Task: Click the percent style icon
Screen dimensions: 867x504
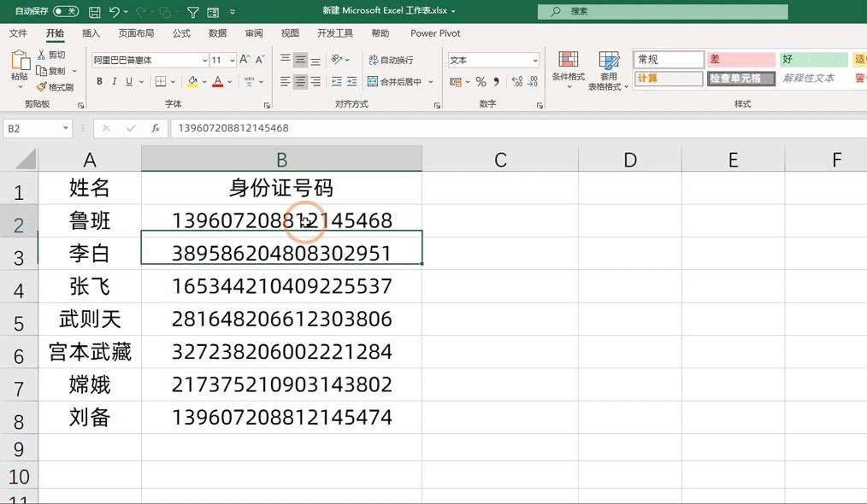Action: [x=481, y=82]
